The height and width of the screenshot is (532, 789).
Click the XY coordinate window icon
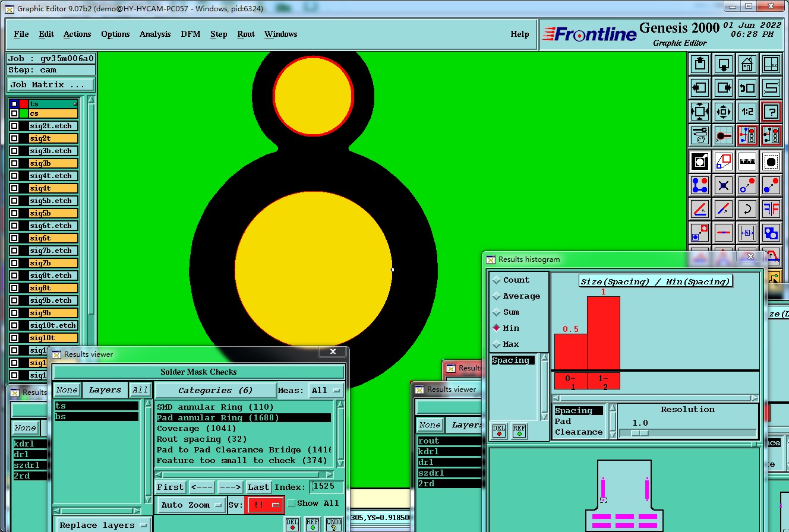(771, 64)
